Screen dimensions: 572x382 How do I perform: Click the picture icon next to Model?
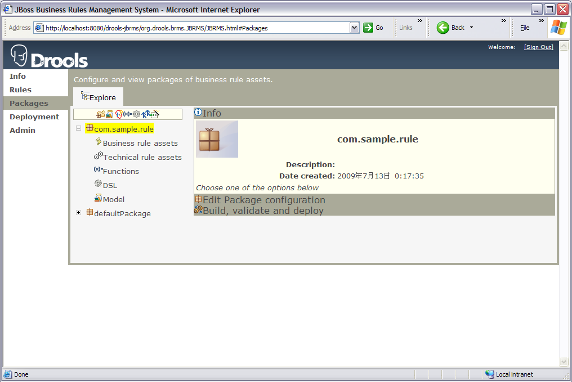coord(98,198)
